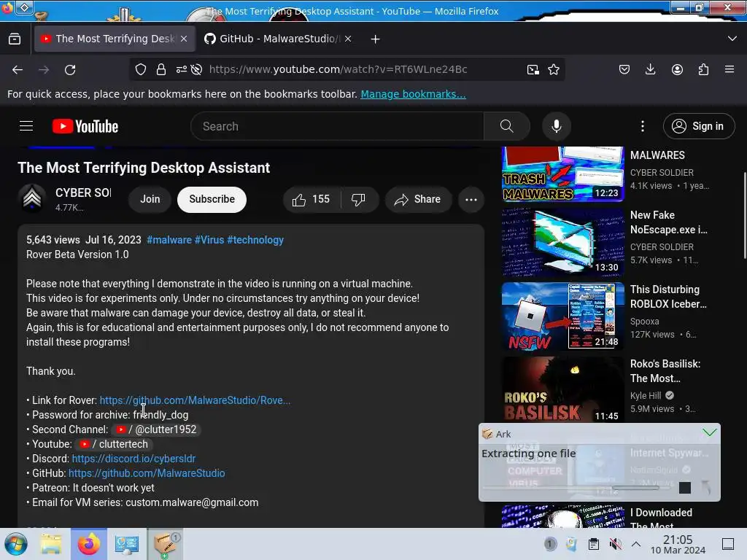The width and height of the screenshot is (747, 560).
Task: Click the YouTube page scrollbar
Action: (x=744, y=215)
